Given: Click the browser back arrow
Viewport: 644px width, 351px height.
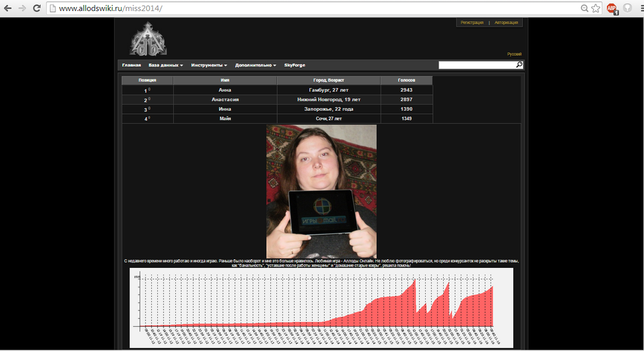Looking at the screenshot, I should tap(8, 8).
